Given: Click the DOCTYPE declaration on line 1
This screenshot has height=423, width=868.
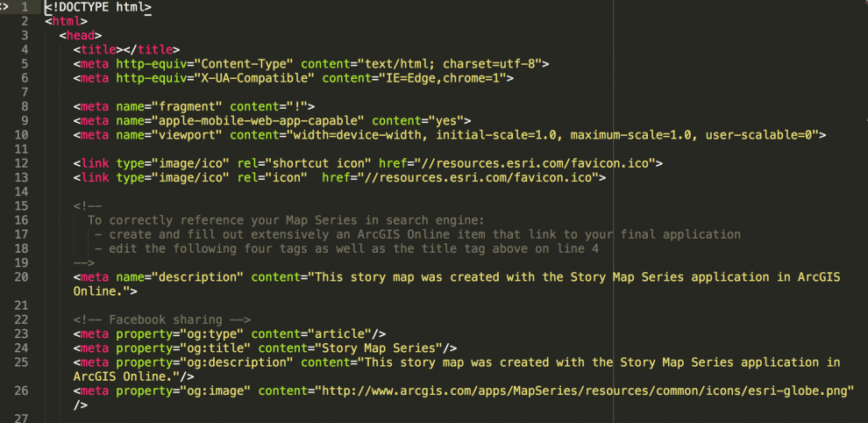Looking at the screenshot, I should click(x=98, y=7).
